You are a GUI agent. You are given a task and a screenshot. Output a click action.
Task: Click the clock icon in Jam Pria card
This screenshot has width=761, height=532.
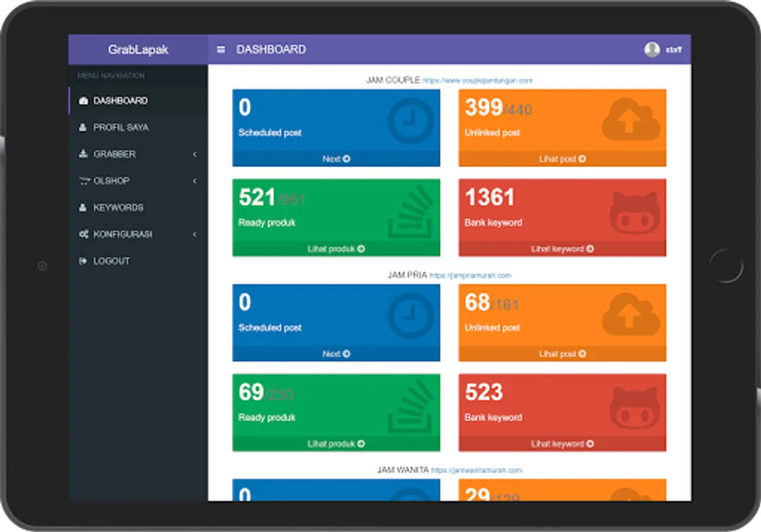[411, 316]
